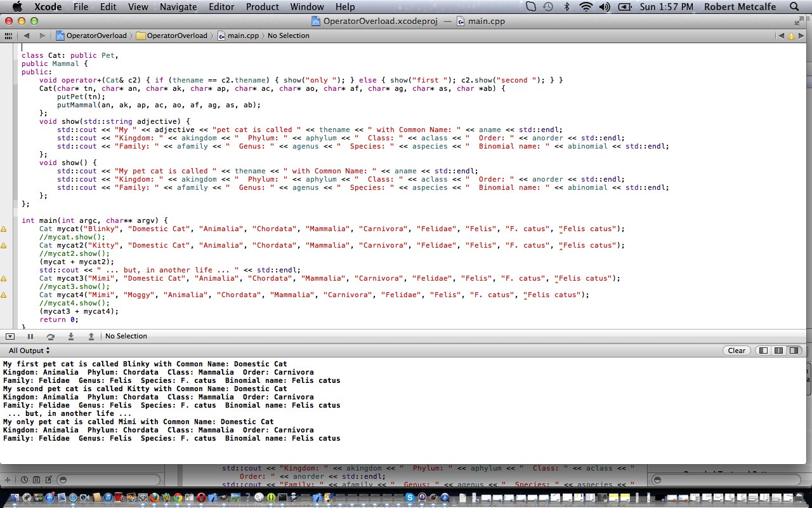
Task: Open the debug bar No Selection thread popup
Action: pos(126,336)
